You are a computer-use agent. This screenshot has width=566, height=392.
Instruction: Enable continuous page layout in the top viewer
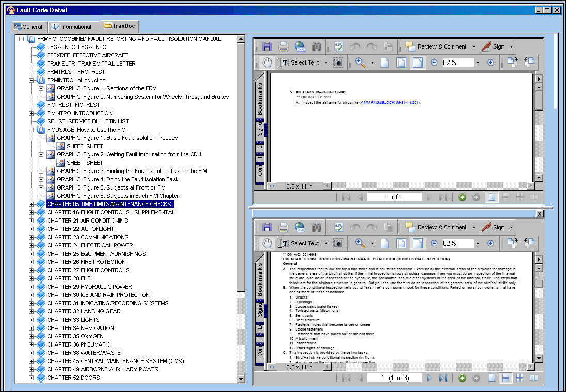click(506, 197)
